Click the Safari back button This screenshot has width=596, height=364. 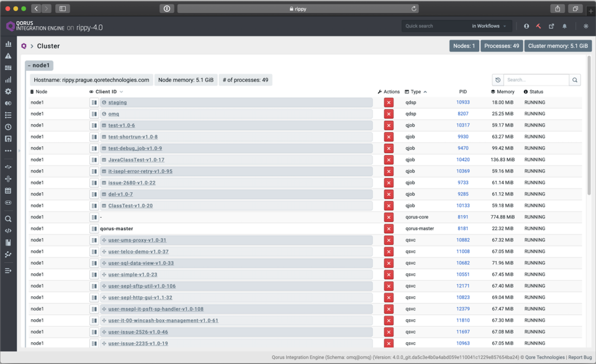click(36, 9)
